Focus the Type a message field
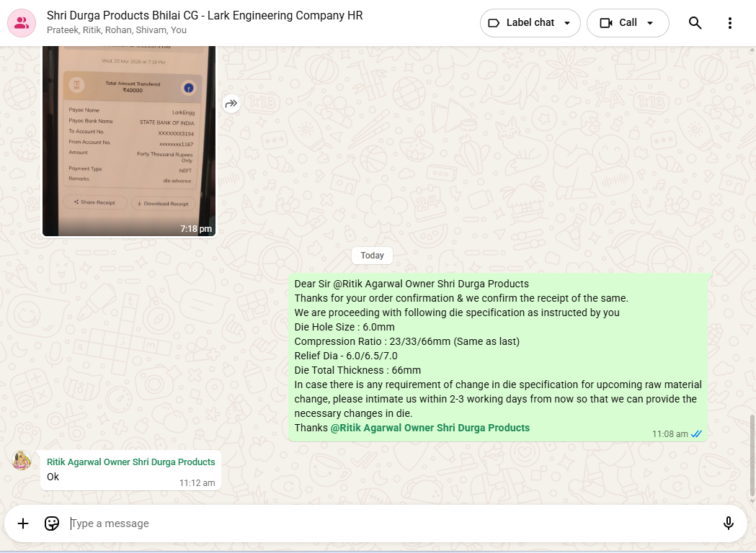 pos(389,523)
